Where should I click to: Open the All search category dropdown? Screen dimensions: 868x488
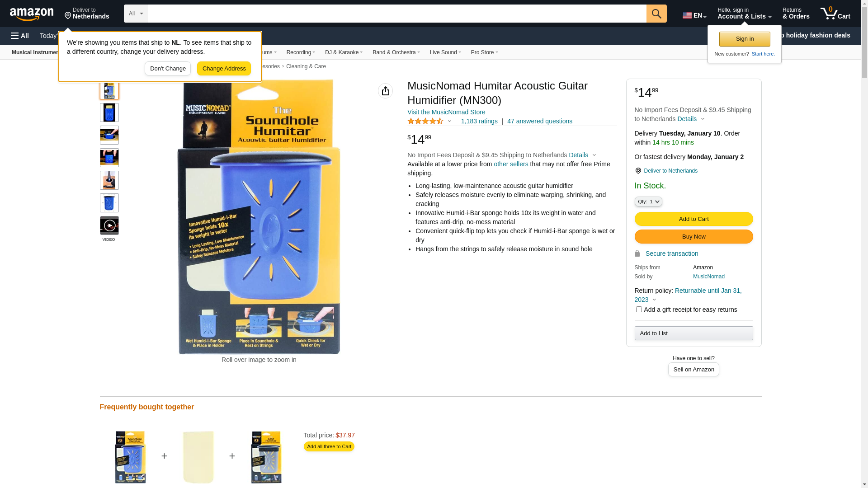136,14
